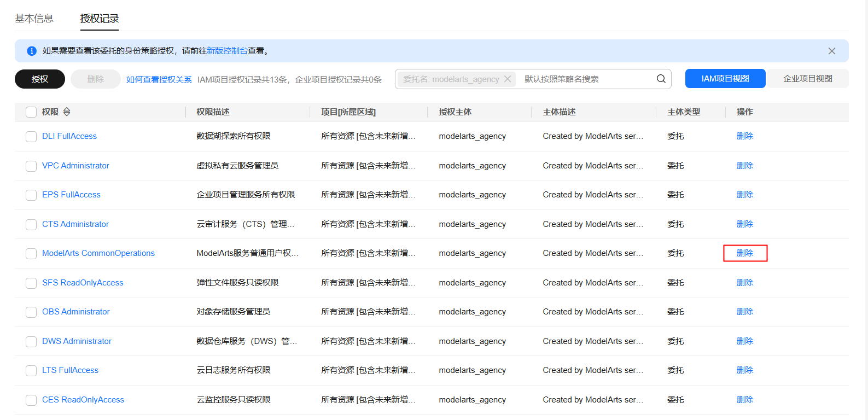
Task: Click the 权限描述 column header
Action: [213, 112]
